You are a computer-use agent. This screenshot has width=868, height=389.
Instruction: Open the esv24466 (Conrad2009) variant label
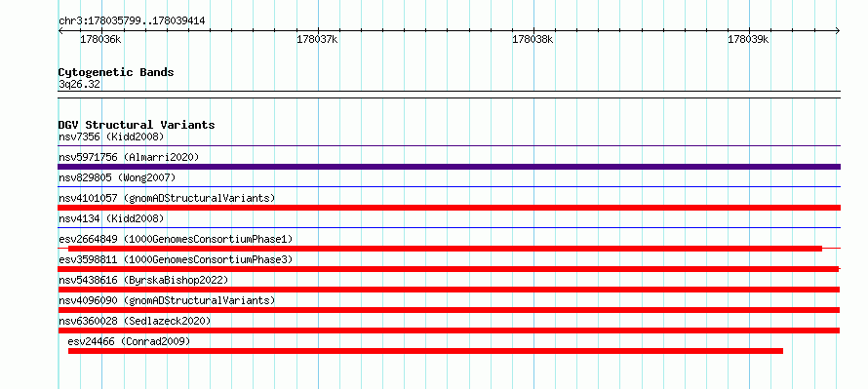129,341
